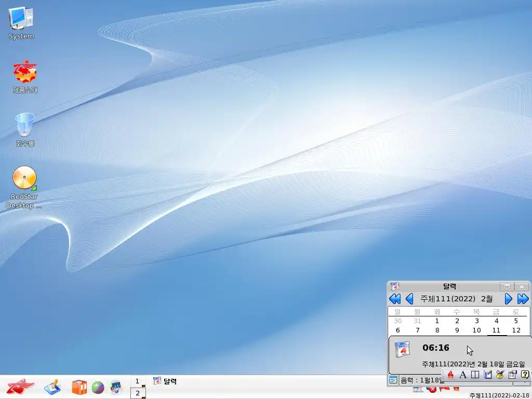Click the red flame input toolbar icon
Viewport: 532px width, 399px height.
point(450,375)
